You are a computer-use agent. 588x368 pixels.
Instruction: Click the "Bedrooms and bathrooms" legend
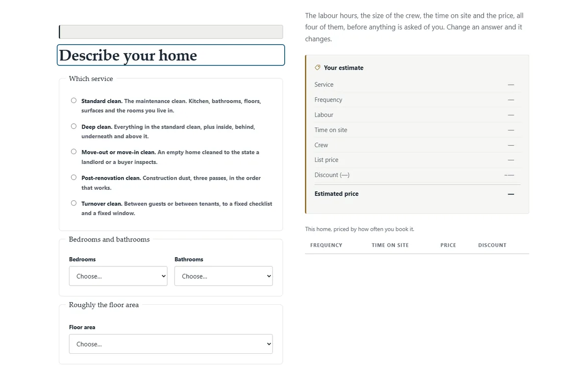click(109, 239)
